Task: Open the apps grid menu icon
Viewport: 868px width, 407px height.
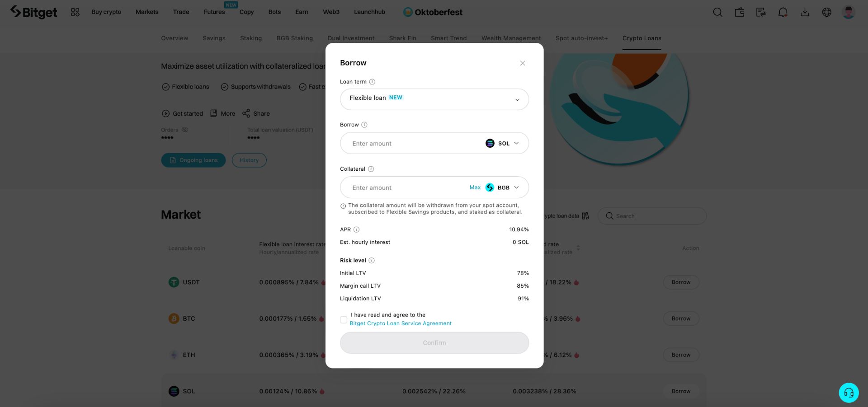Action: [75, 12]
